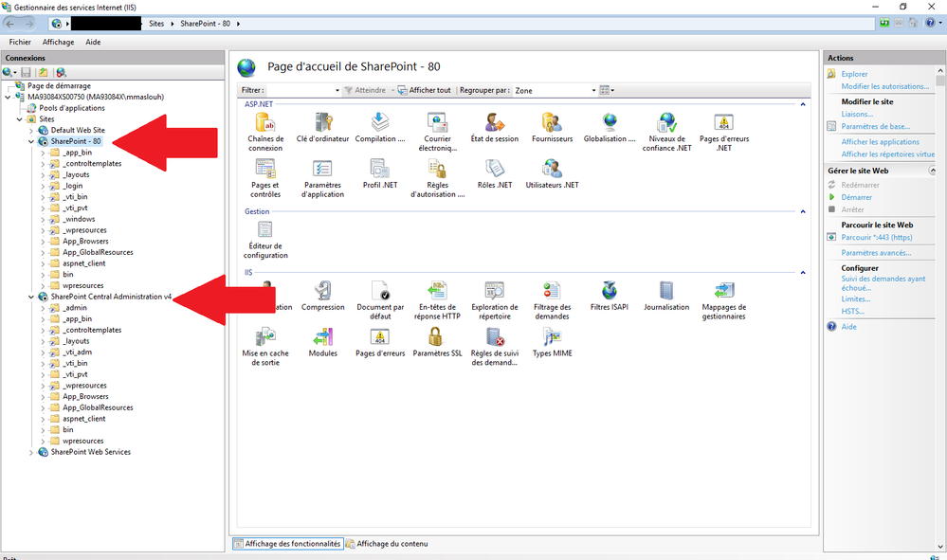Open Chaînes de connexion feature

click(x=265, y=132)
